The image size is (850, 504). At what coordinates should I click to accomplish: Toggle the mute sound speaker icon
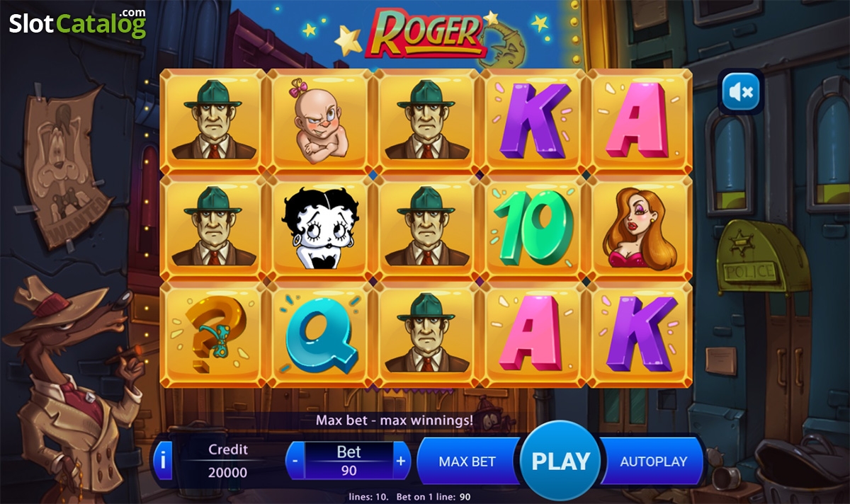pyautogui.click(x=740, y=91)
